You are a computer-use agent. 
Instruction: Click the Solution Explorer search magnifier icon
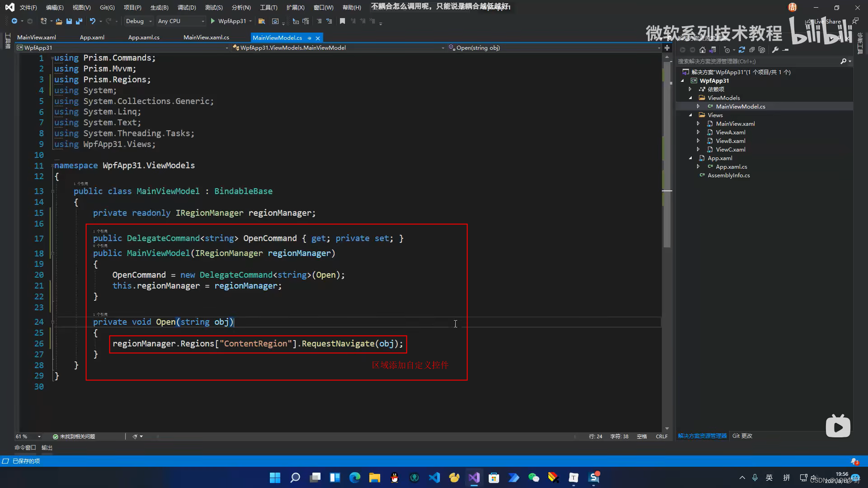(843, 61)
